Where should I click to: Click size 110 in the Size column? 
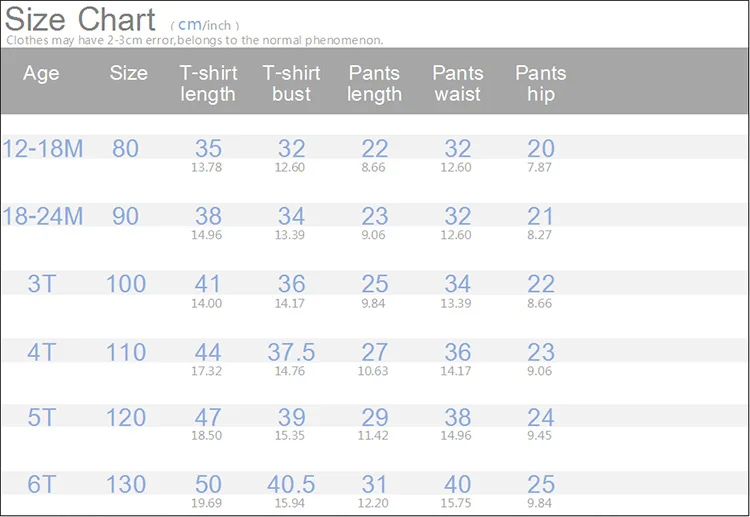(x=126, y=352)
